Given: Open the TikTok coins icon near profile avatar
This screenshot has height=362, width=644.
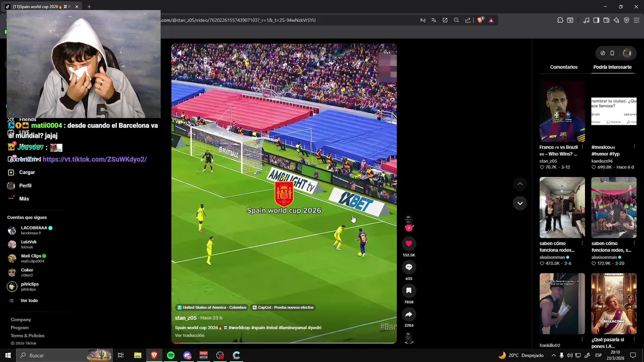Looking at the screenshot, I should [x=603, y=53].
